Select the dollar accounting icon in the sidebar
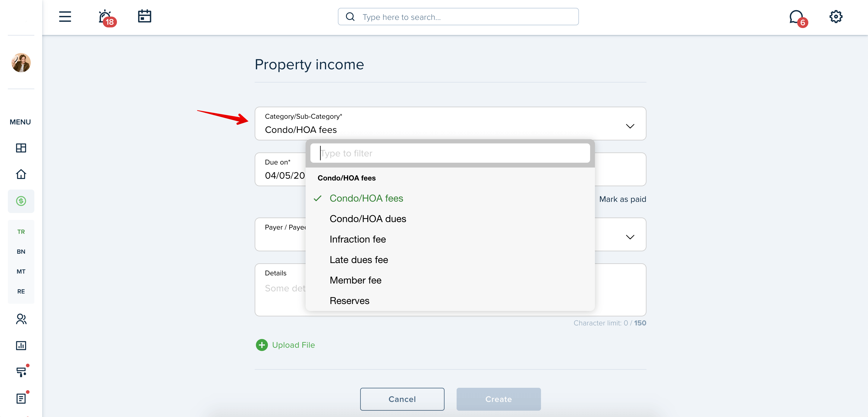 (x=21, y=201)
